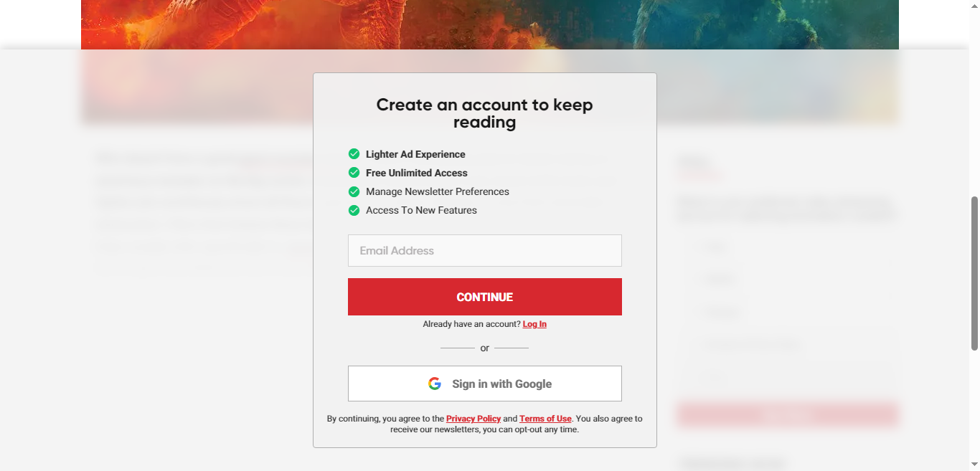The width and height of the screenshot is (980, 471).
Task: Click the "Create an account" dialog heading
Action: tap(484, 113)
